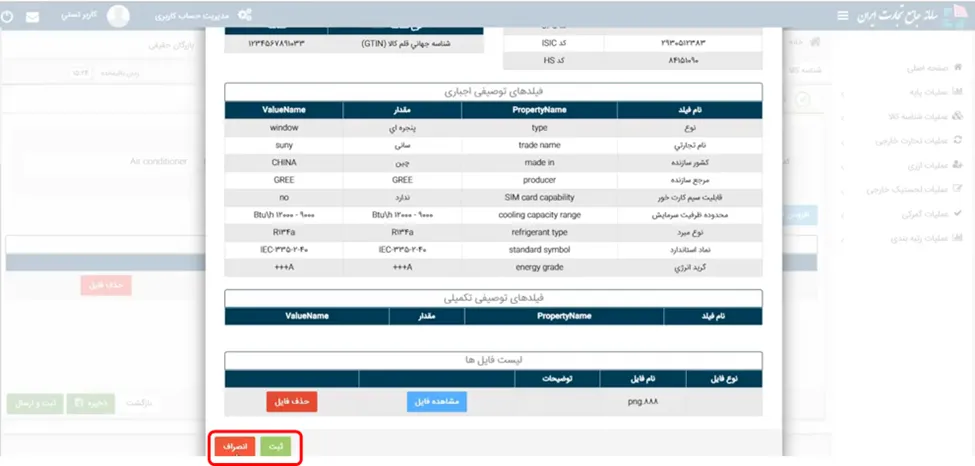Viewport: 975px width, 466px height.
Task: Click بازگشت button behind dialog
Action: 139,403
